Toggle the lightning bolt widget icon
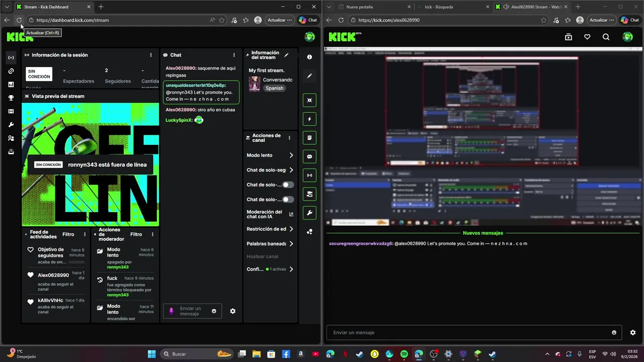 [309, 119]
